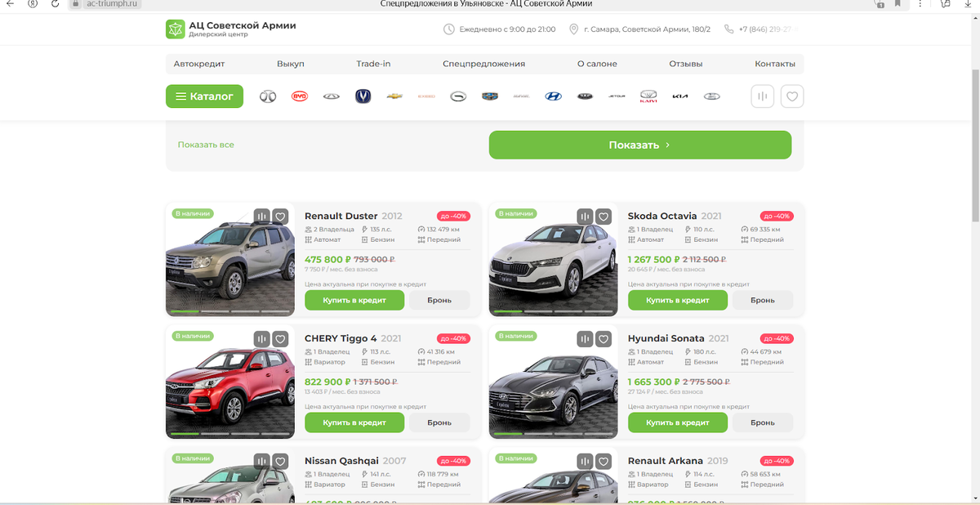Reserve the Skoda Octavia with Бронь
The image size is (980, 505).
[763, 300]
